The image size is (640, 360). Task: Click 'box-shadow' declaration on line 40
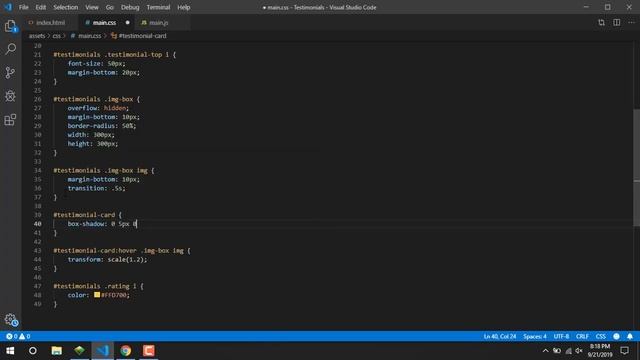coord(102,224)
